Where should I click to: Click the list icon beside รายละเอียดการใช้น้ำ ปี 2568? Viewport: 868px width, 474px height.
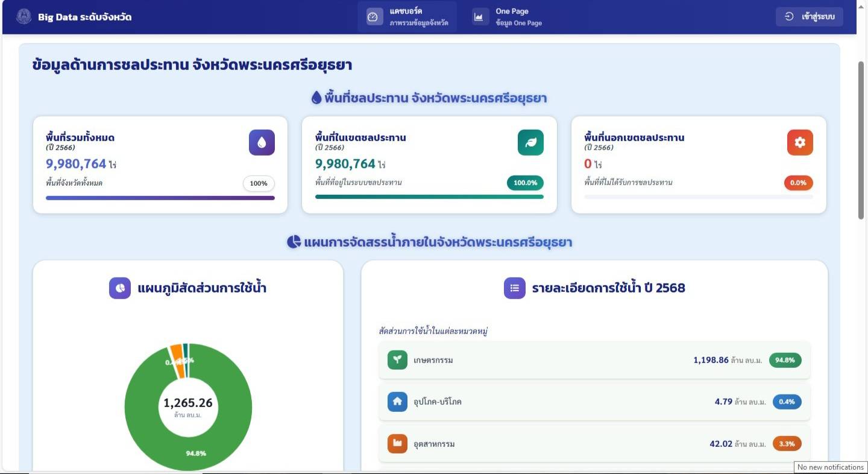point(514,288)
